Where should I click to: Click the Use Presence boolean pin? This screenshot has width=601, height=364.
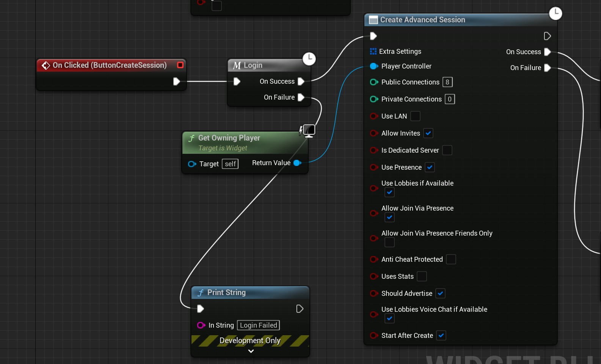coord(374,167)
